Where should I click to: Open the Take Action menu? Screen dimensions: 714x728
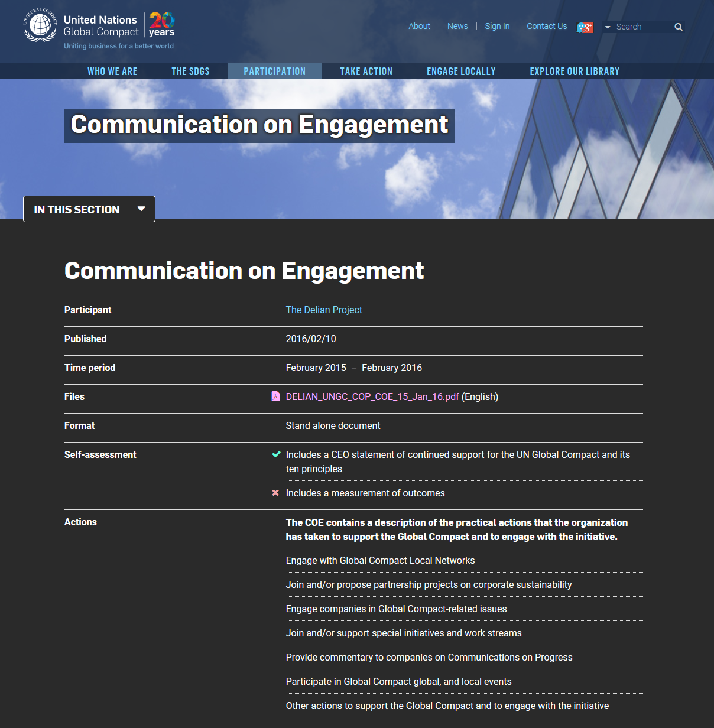coord(366,71)
